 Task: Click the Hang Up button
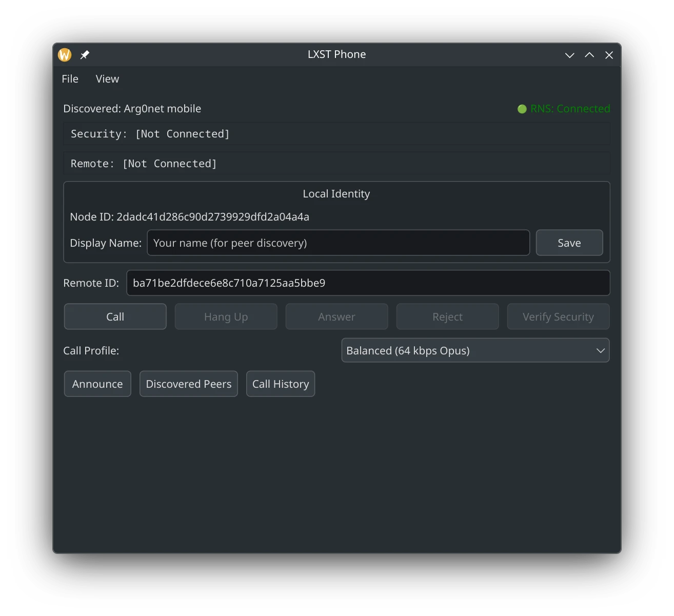[x=226, y=317]
